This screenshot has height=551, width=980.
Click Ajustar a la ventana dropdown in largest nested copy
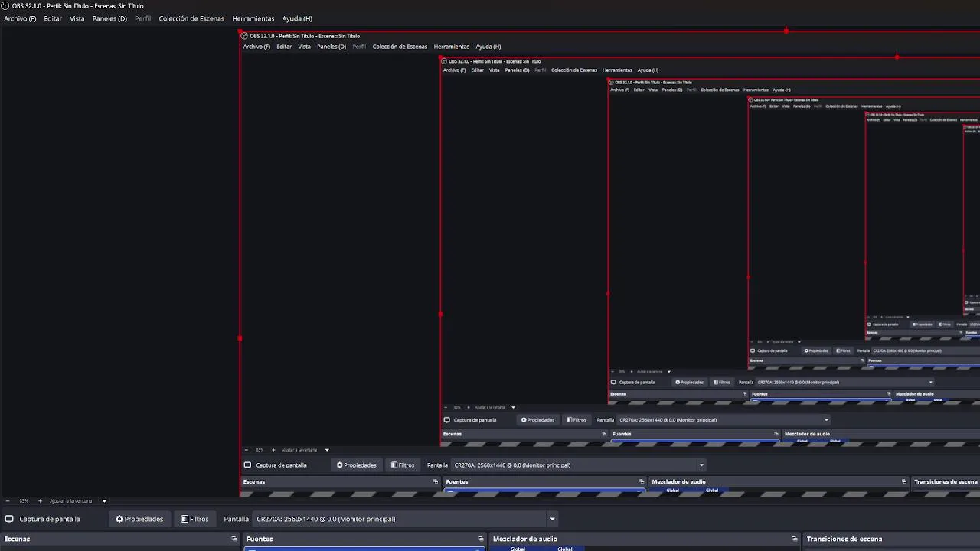pos(305,450)
